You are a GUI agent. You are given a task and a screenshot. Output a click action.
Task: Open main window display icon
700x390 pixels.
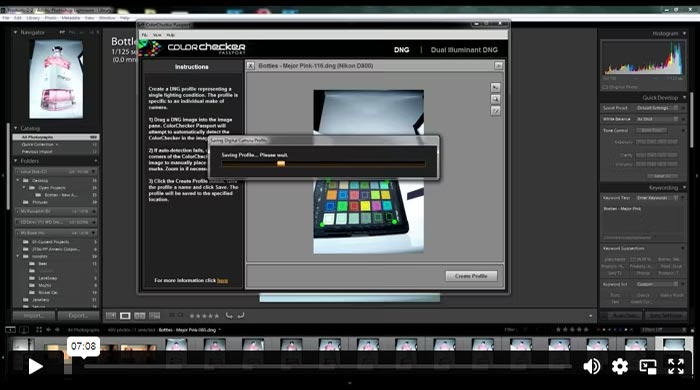10,330
